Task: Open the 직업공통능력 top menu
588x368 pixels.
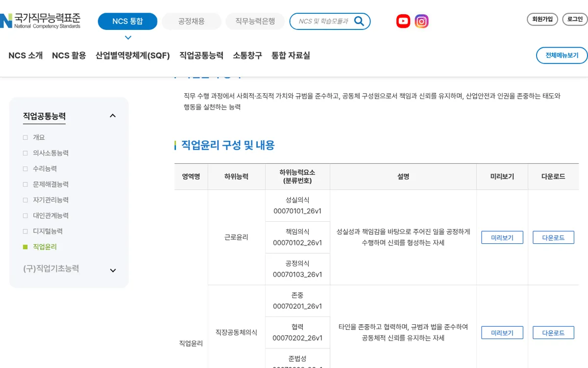Action: pyautogui.click(x=201, y=55)
